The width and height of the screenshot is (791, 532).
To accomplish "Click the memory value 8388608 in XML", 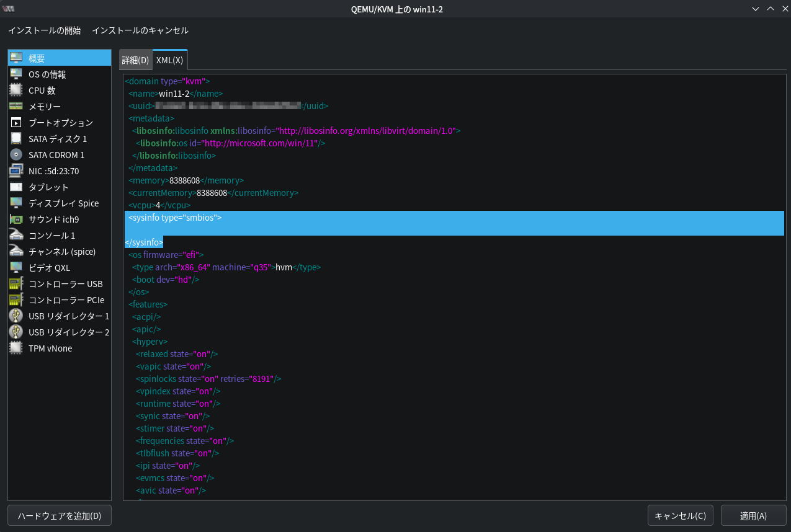I will [x=184, y=180].
